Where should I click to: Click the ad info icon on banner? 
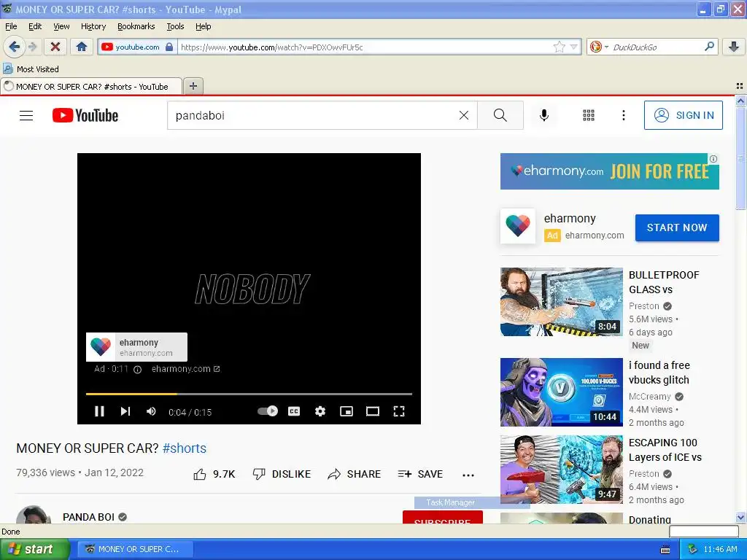(713, 158)
